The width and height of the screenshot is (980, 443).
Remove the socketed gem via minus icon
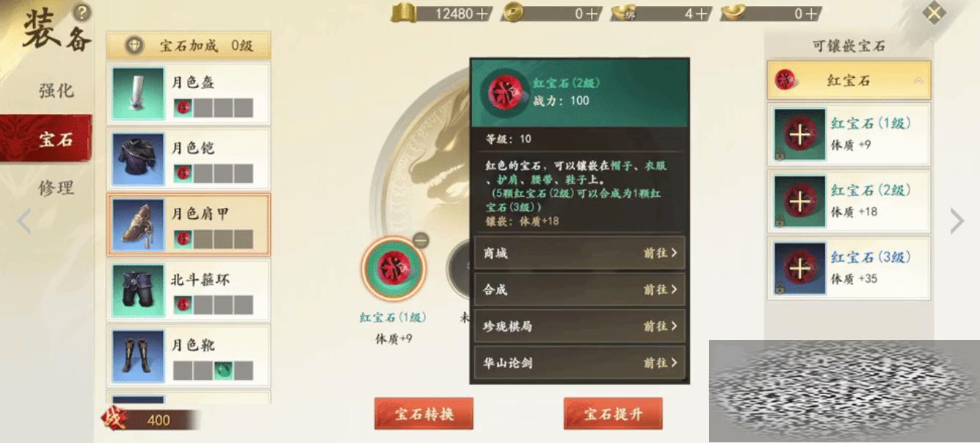point(421,240)
